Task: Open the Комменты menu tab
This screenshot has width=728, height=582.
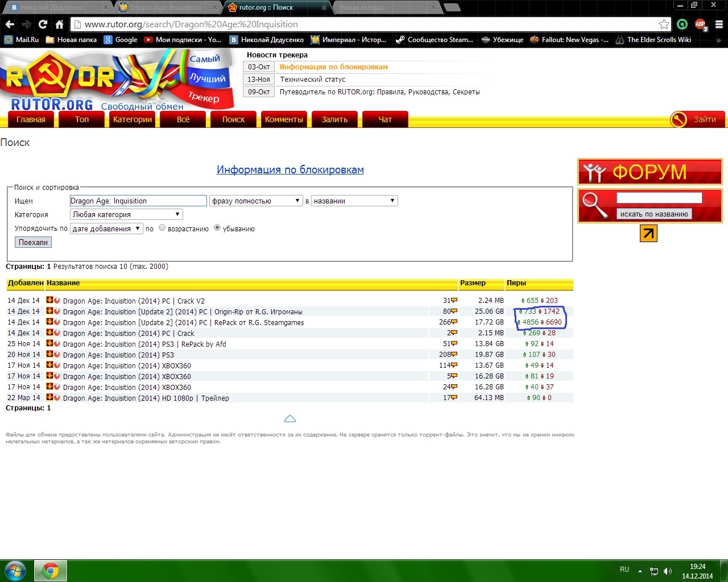Action: [284, 119]
